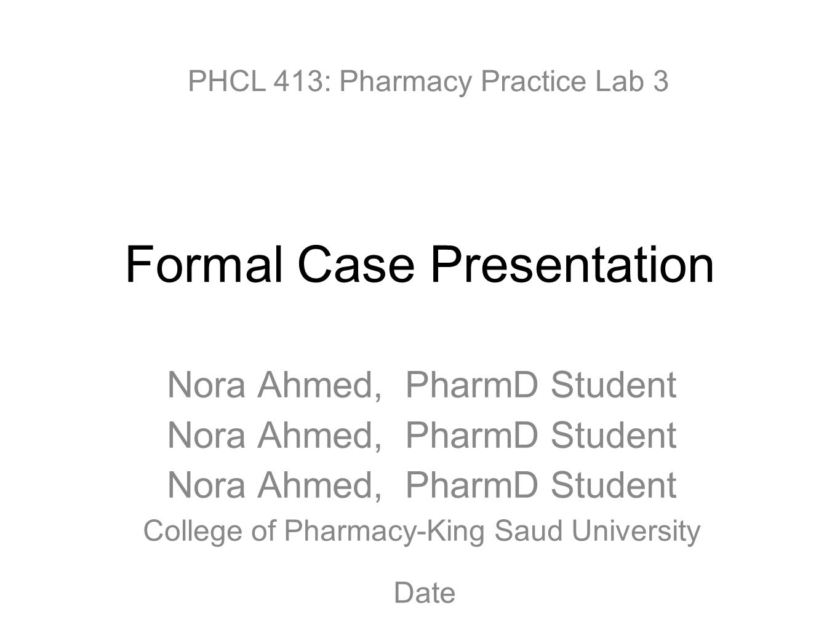The width and height of the screenshot is (840, 630).
Task: Click the second Nora Ahmed name line
Action: coord(422,435)
